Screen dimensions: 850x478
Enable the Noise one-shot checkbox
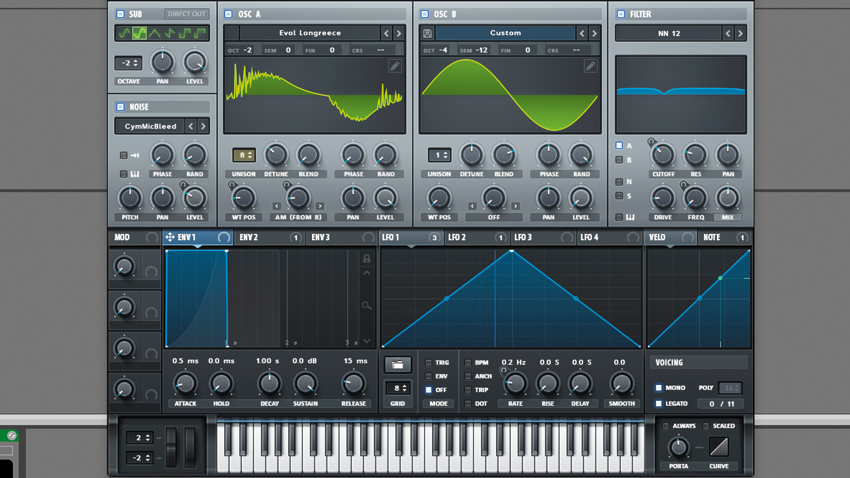[x=124, y=156]
